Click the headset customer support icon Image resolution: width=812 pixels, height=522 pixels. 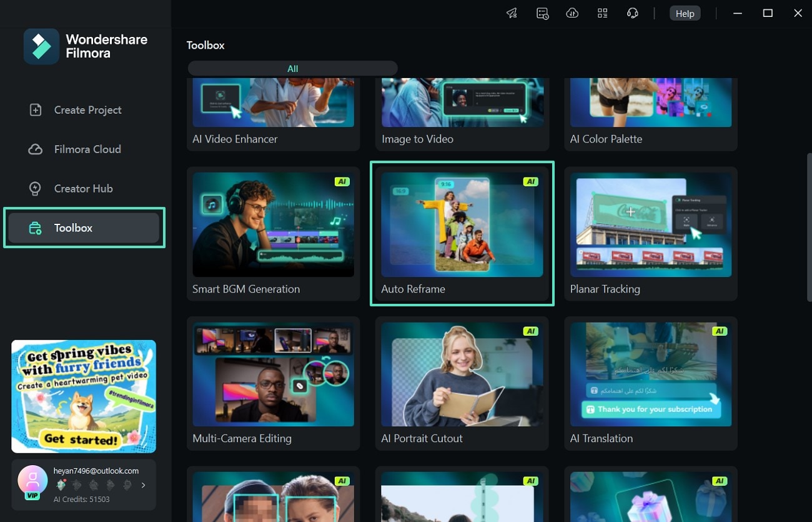point(632,13)
